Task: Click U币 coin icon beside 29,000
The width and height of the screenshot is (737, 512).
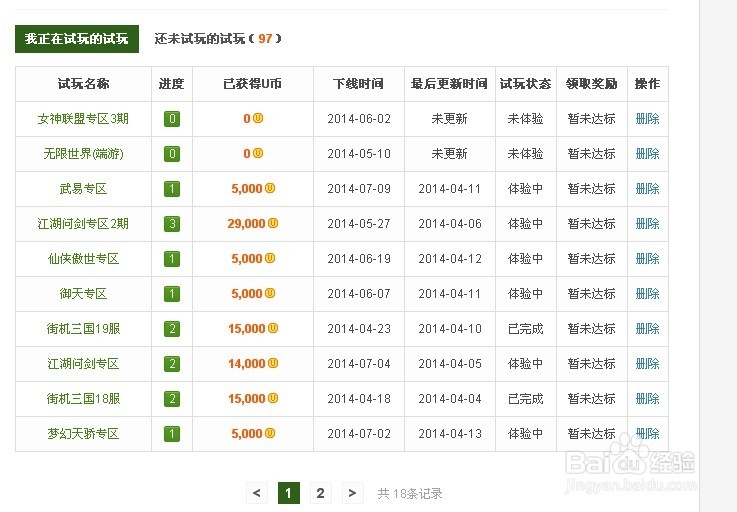Action: point(273,223)
